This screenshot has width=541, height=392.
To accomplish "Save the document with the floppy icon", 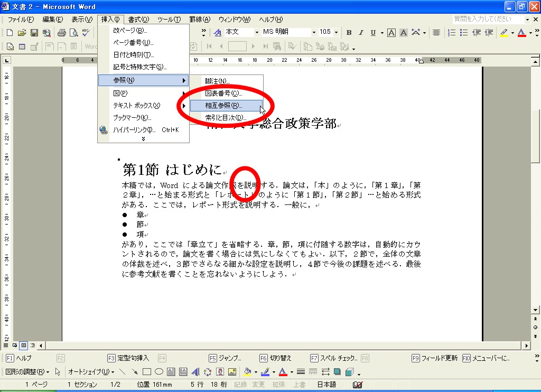I will 34,33.
